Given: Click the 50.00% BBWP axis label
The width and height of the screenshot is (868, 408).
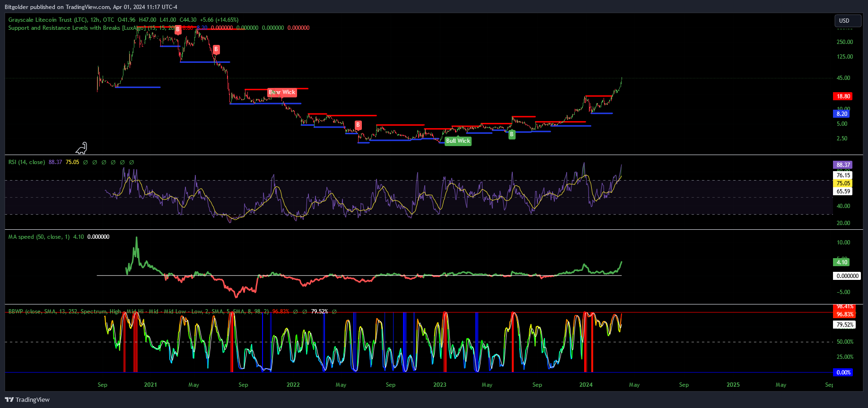Looking at the screenshot, I should (845, 342).
